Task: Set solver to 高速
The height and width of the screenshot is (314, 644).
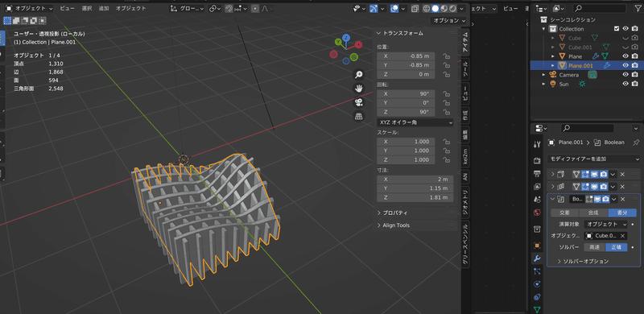Action: (x=594, y=247)
